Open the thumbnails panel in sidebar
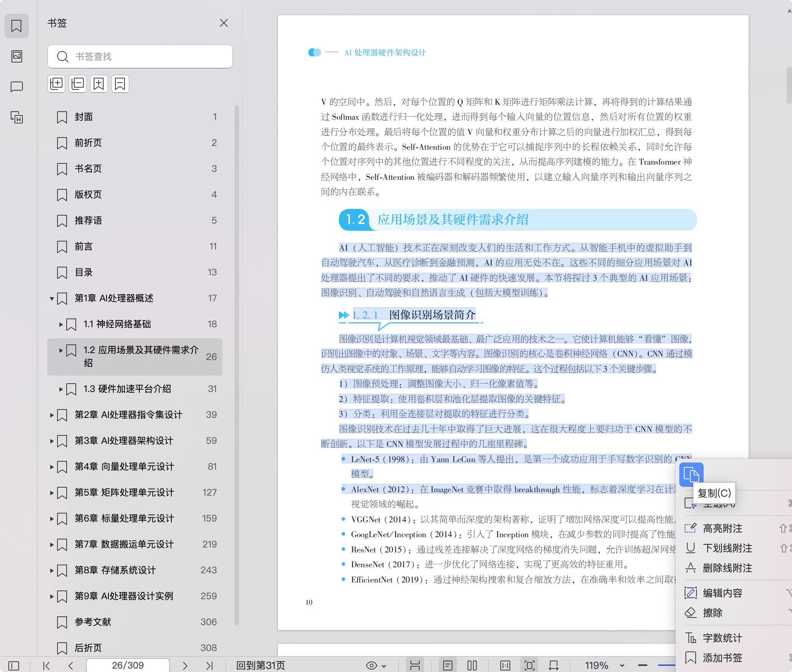 (17, 56)
